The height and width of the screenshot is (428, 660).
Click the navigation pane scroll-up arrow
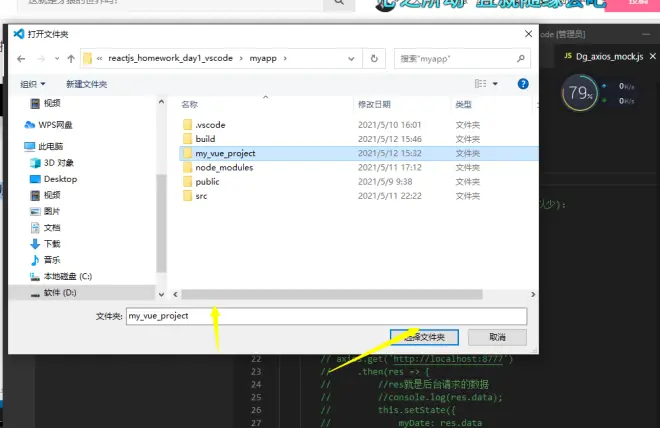click(161, 102)
